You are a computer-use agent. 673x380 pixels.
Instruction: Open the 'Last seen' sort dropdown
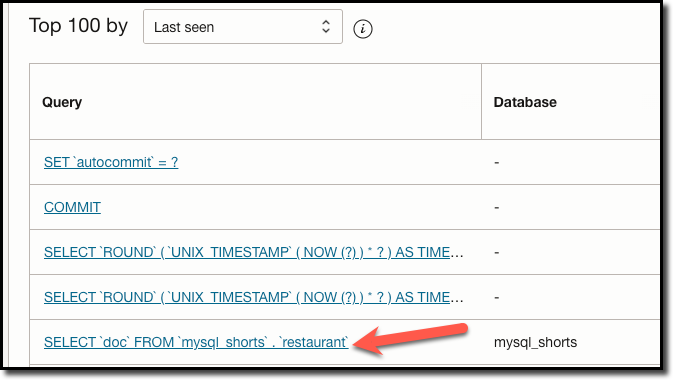tap(243, 27)
